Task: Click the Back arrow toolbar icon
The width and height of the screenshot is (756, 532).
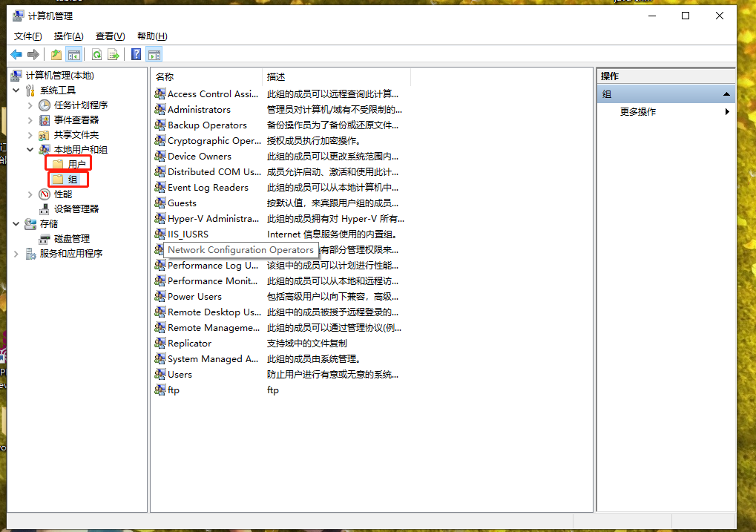Action: click(x=16, y=54)
